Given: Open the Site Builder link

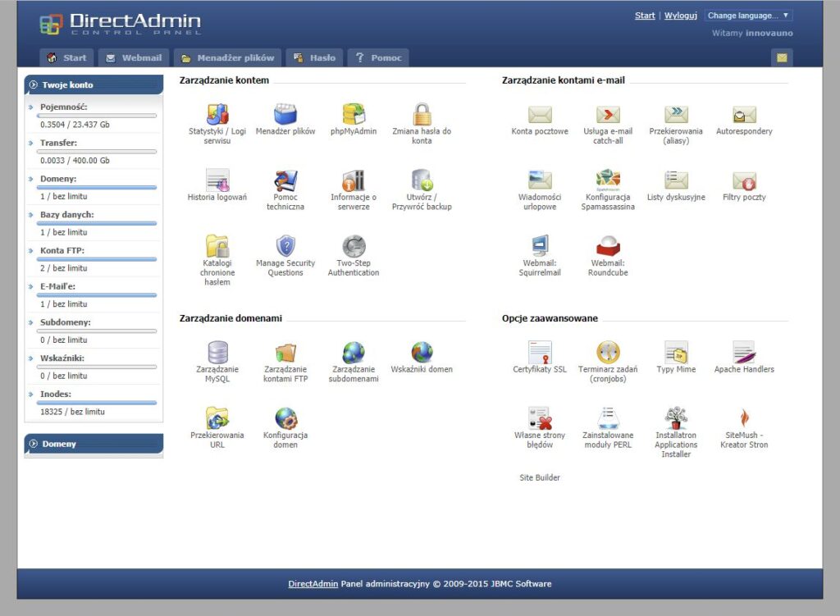Looking at the screenshot, I should pyautogui.click(x=540, y=477).
